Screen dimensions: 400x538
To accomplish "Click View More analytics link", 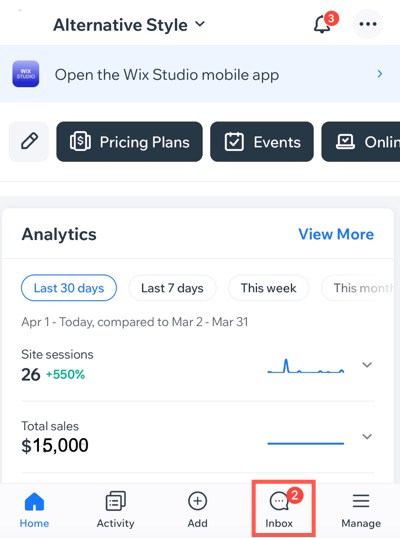I will (x=336, y=234).
